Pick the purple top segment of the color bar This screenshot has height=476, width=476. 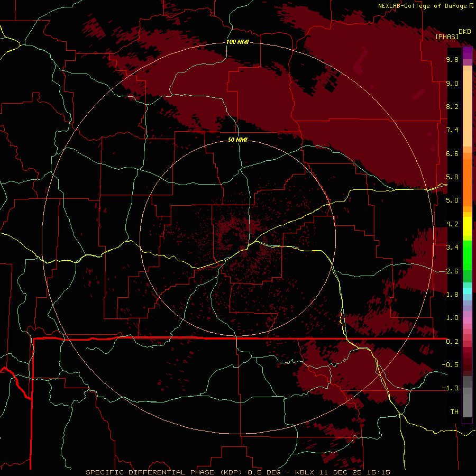[467, 53]
